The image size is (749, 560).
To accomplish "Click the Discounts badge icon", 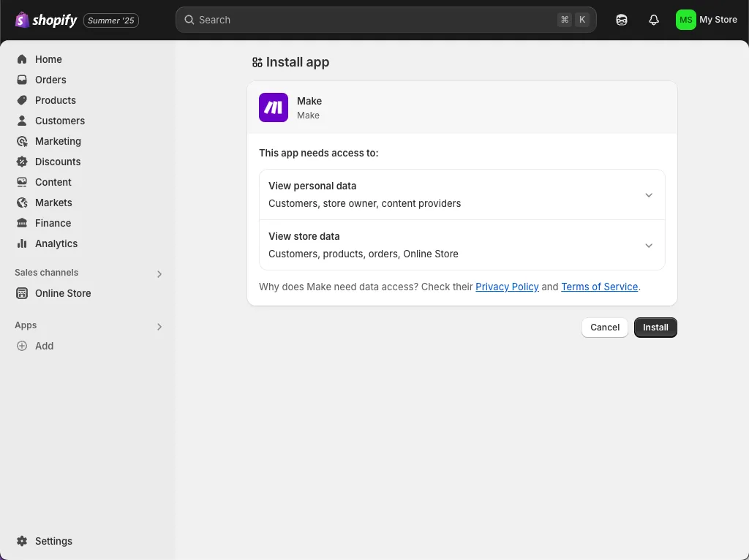I will 22,162.
